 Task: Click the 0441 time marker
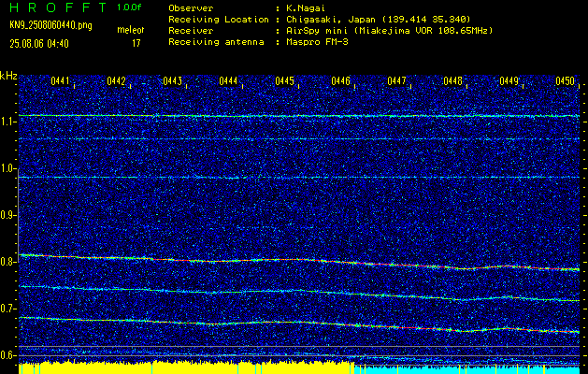tap(60, 81)
